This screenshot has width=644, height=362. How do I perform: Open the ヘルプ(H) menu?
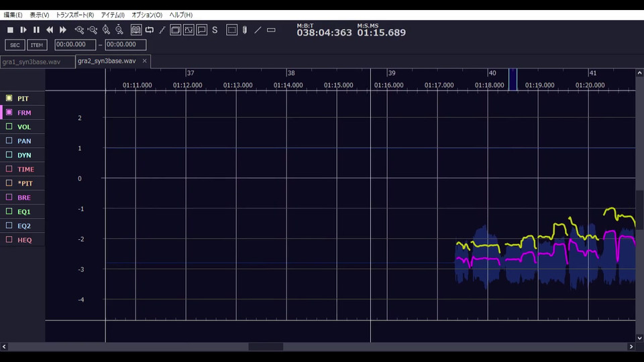click(180, 15)
